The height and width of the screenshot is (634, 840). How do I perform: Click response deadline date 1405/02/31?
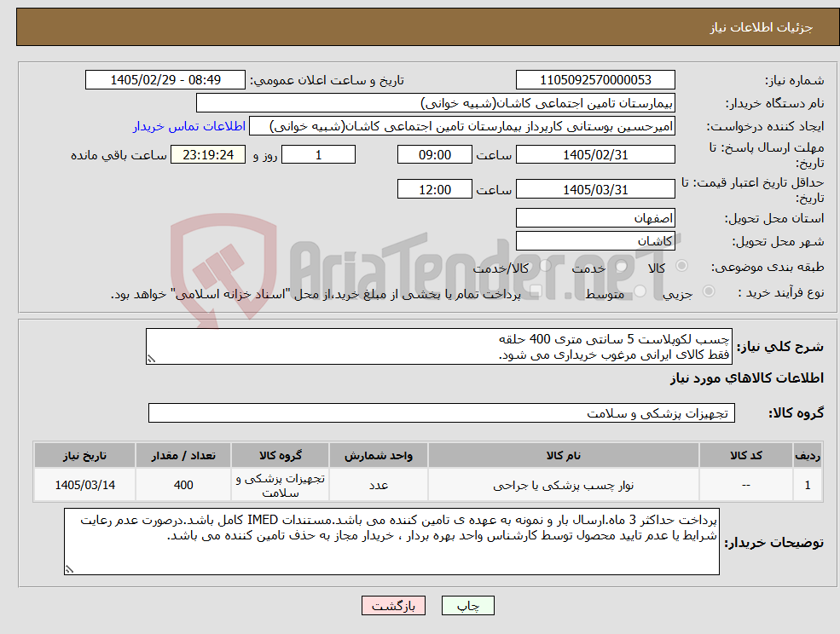(595, 155)
